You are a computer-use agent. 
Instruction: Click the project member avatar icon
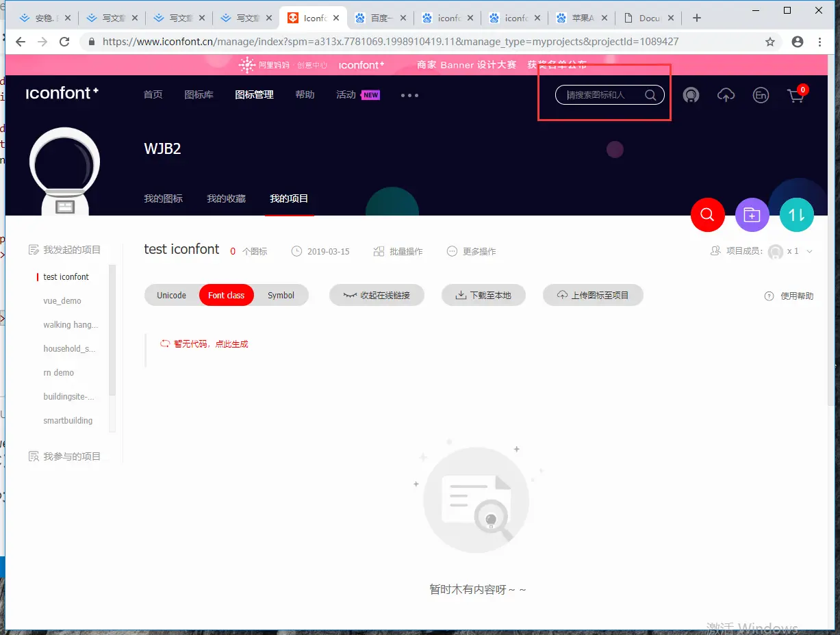click(776, 252)
